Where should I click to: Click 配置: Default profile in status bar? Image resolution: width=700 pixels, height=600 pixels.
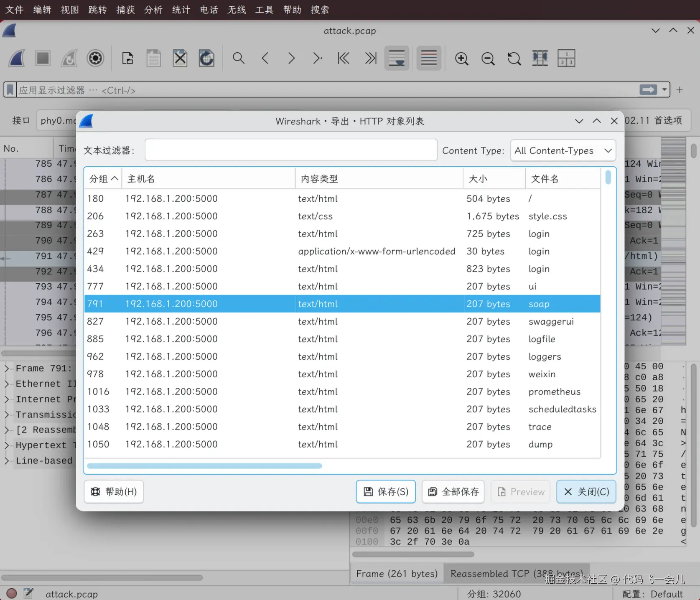tap(652, 594)
